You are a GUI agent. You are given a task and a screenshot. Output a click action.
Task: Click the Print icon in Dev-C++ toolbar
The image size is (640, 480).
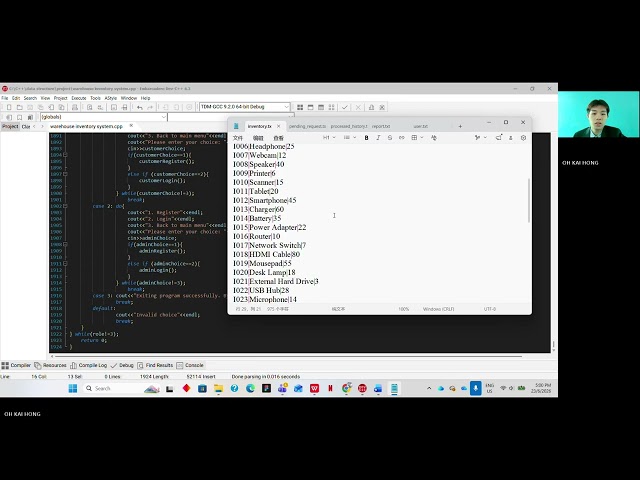[75, 107]
